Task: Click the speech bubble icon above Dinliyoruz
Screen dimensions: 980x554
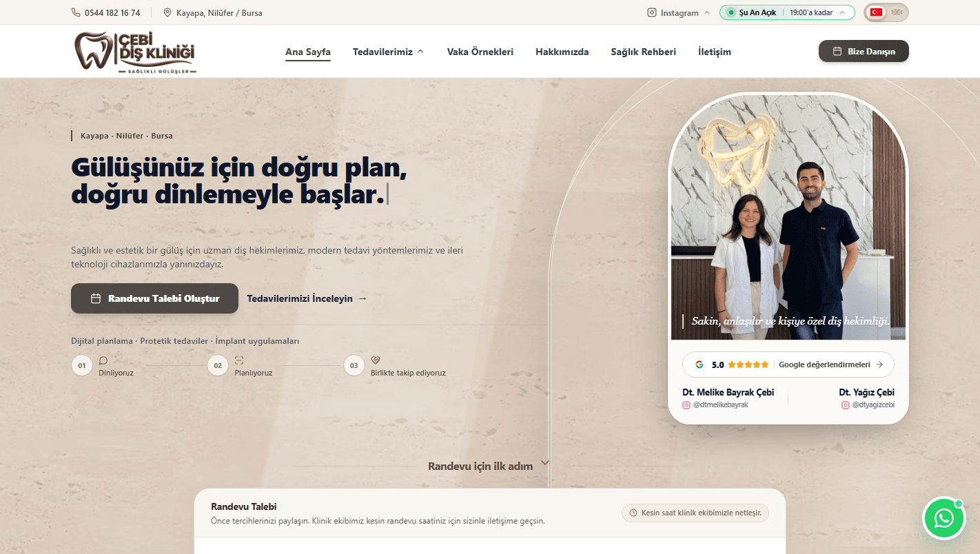Action: click(103, 360)
